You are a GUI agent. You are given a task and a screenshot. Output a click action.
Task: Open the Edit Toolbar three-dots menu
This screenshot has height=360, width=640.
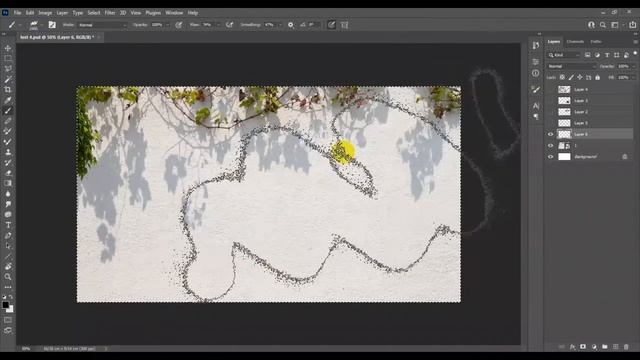coord(8,287)
